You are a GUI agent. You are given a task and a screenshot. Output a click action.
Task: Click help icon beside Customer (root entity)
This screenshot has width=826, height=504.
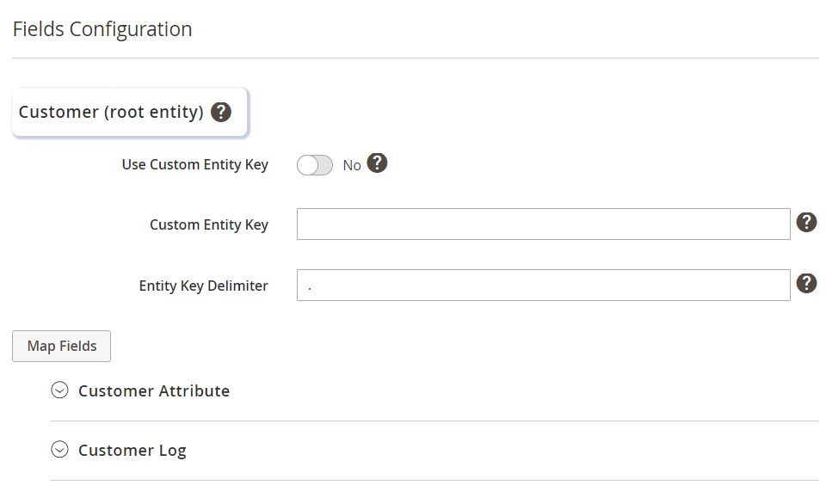coord(221,112)
